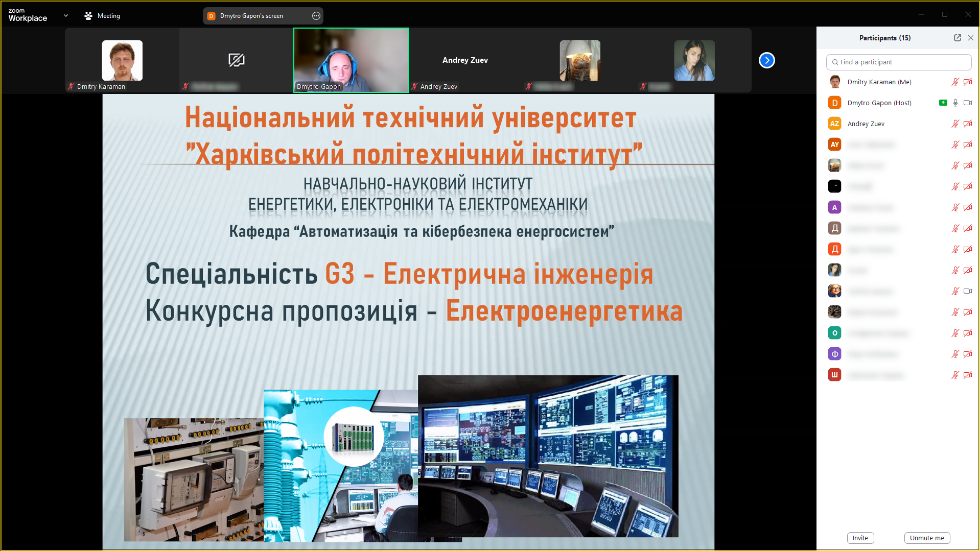
Task: Click the video-off icon in the AY row
Action: (968, 145)
